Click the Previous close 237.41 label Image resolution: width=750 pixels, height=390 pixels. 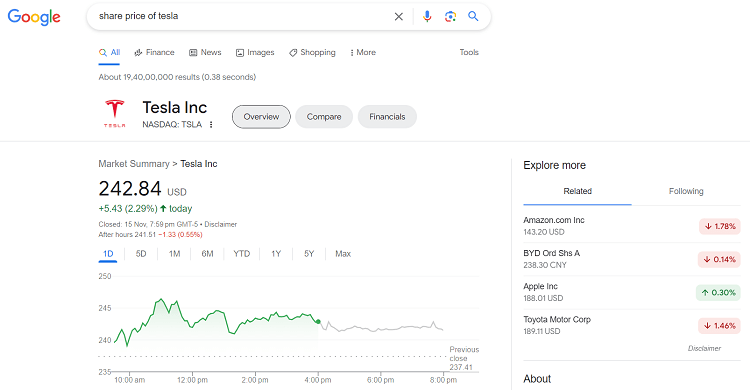(463, 358)
